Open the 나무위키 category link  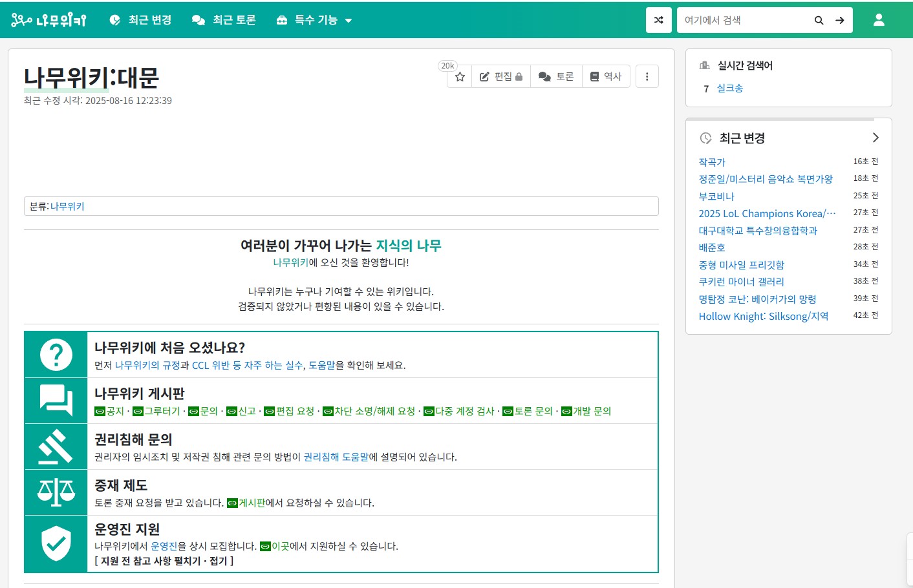coord(67,206)
